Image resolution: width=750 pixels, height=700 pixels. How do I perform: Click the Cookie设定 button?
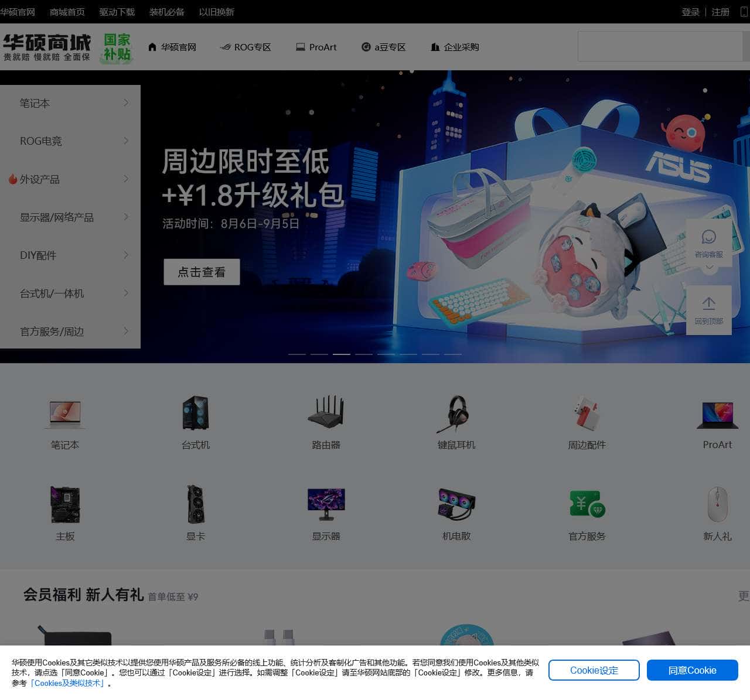(594, 670)
